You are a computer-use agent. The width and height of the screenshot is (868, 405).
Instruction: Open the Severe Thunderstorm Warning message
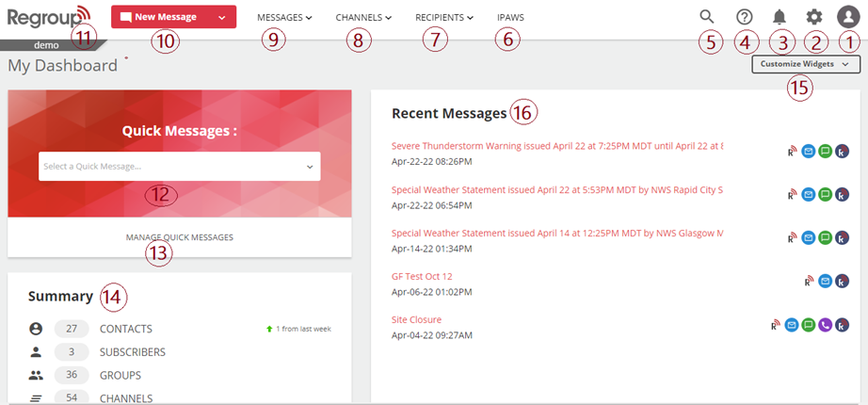(556, 146)
